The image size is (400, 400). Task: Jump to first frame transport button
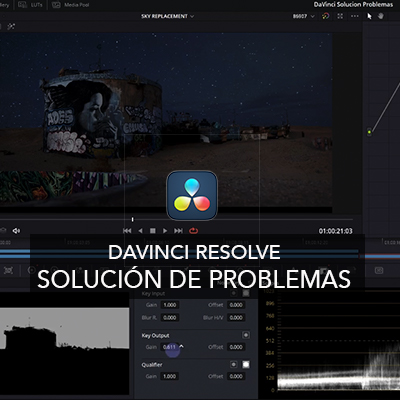point(127,231)
